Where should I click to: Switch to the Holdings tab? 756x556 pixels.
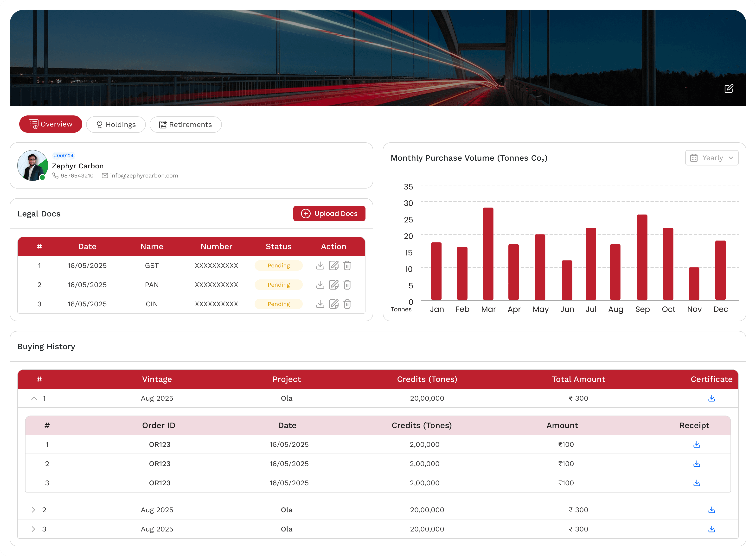point(116,125)
